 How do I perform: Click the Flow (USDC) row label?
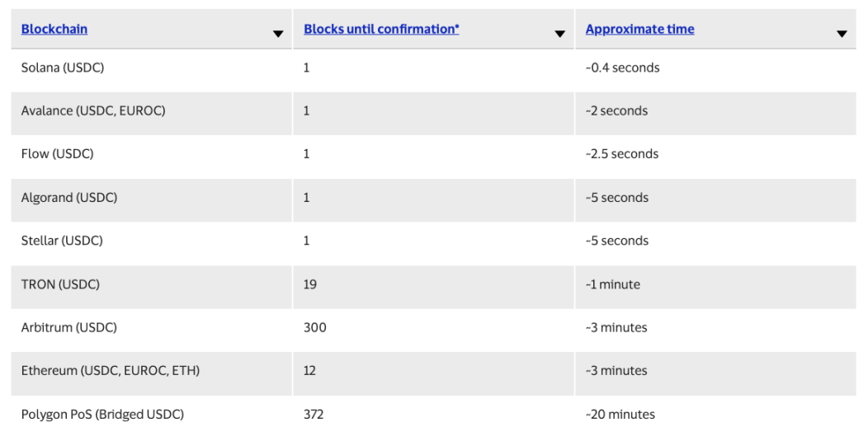click(58, 154)
